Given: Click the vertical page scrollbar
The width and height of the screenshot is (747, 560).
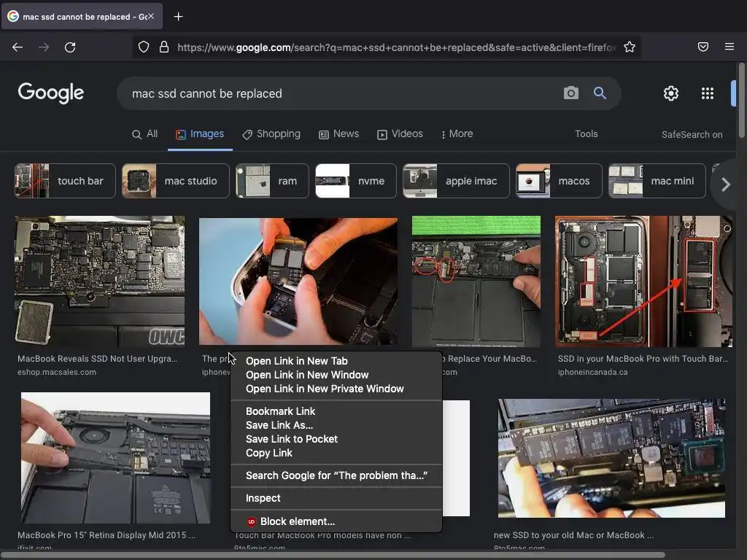Looking at the screenshot, I should point(741,100).
